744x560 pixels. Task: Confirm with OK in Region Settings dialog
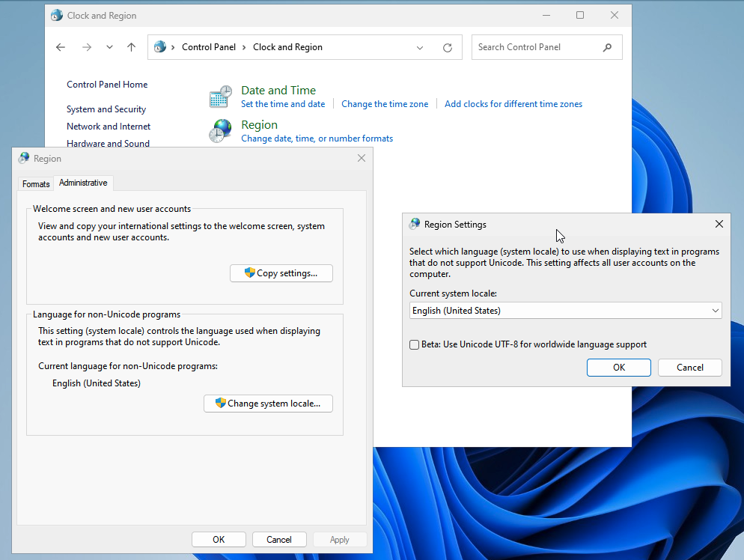point(618,368)
